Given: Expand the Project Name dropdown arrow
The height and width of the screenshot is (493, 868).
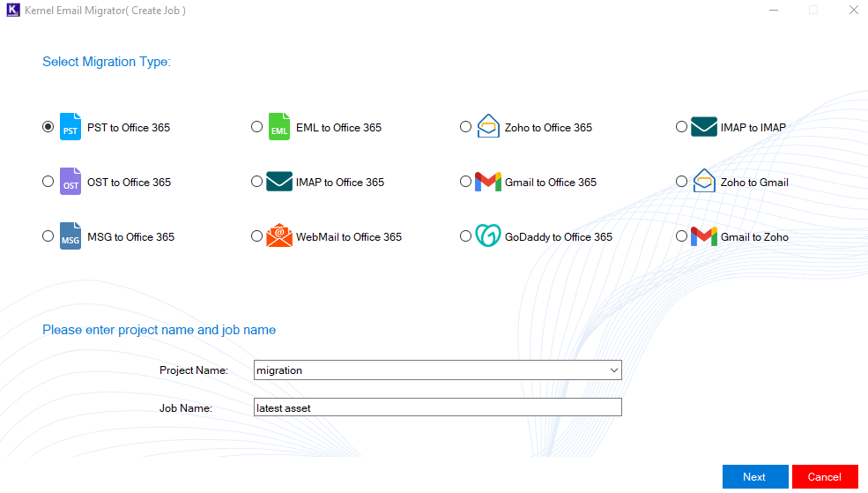Looking at the screenshot, I should pyautogui.click(x=613, y=370).
